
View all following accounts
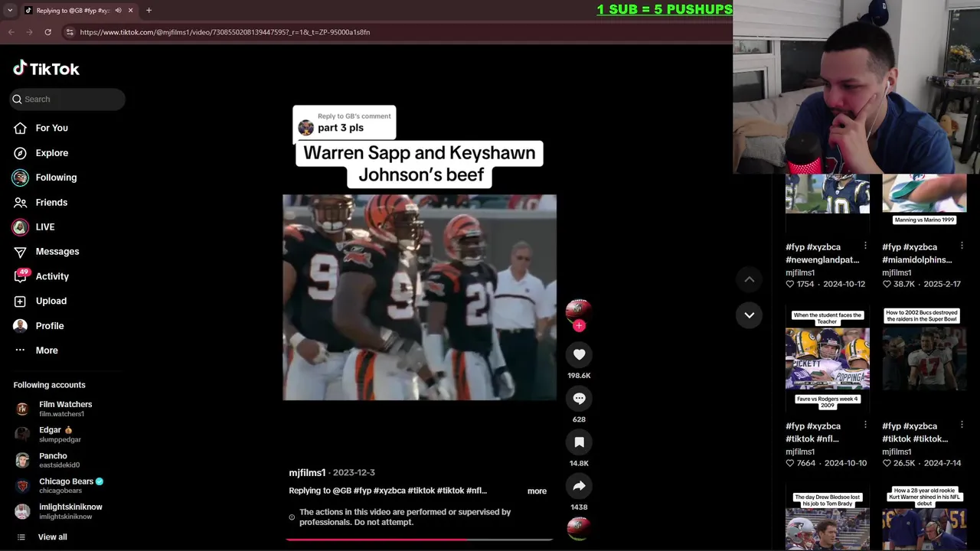point(52,537)
